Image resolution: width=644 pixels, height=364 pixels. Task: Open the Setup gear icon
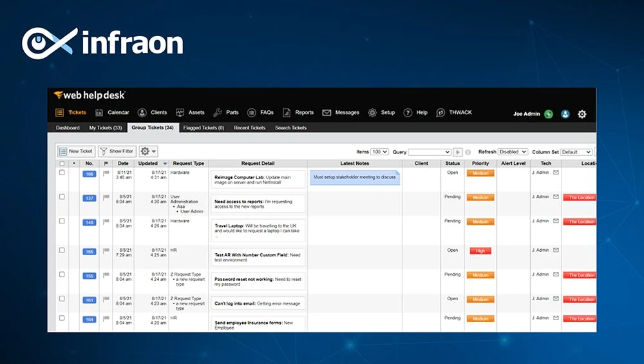pyautogui.click(x=372, y=113)
